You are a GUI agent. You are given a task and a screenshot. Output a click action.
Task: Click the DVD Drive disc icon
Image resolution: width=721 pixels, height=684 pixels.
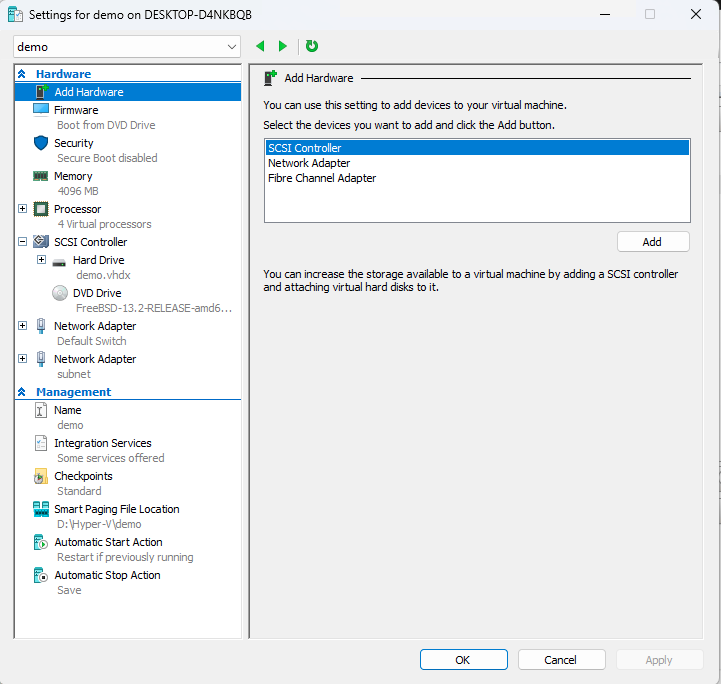(60, 293)
